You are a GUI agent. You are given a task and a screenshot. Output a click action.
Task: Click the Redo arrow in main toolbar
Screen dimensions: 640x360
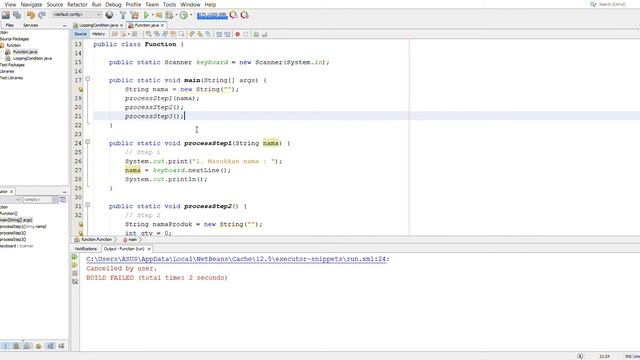click(42, 15)
